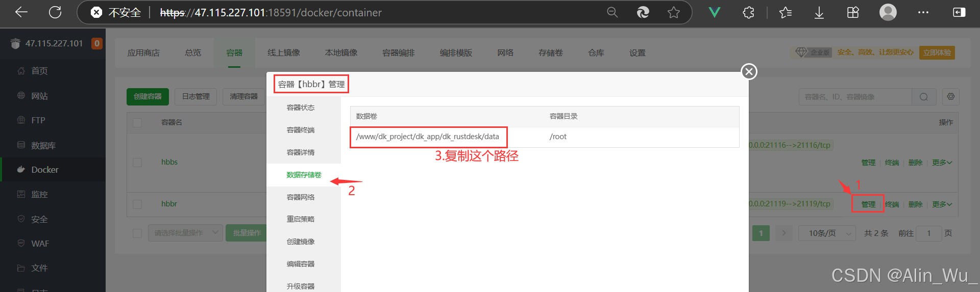Tick the checkbox for hbbs container
The image size is (980, 292).
pyautogui.click(x=137, y=162)
